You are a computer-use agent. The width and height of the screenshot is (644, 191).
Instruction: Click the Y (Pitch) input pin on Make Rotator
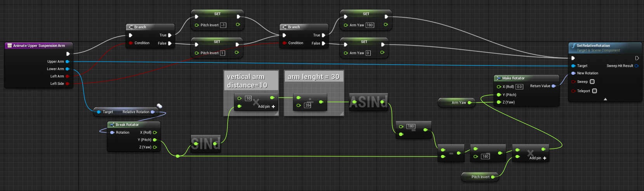[x=499, y=95]
